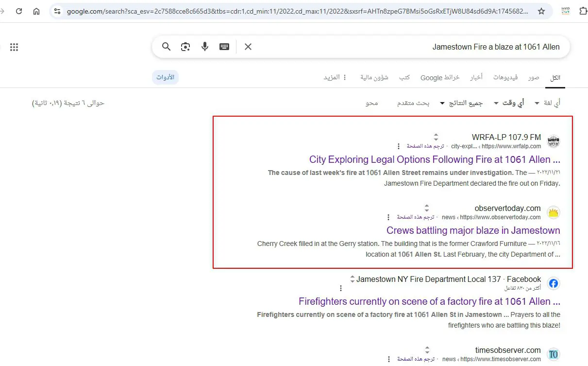Open Crews battling major blaze in Jamestown
The image size is (588, 366).
[x=473, y=230]
